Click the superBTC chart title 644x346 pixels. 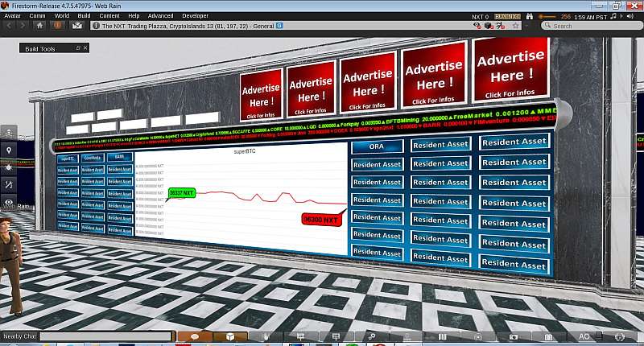[245, 151]
